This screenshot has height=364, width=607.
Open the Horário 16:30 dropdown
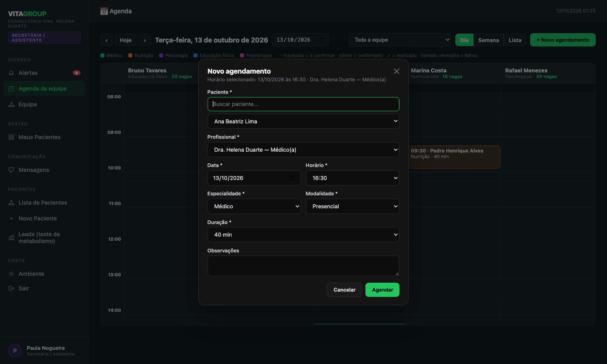[352, 178]
